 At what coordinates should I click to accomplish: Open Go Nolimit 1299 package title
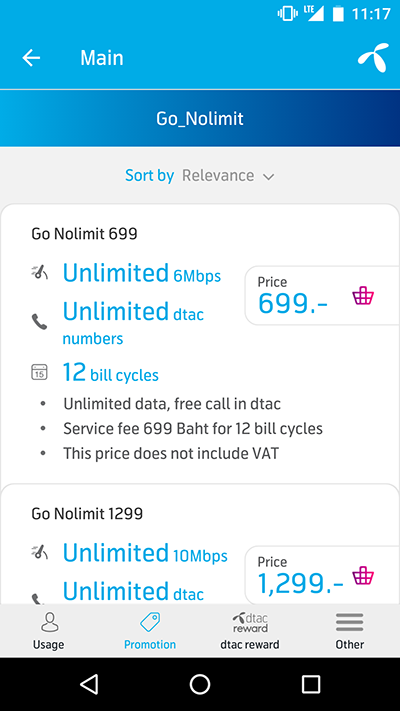tap(87, 514)
